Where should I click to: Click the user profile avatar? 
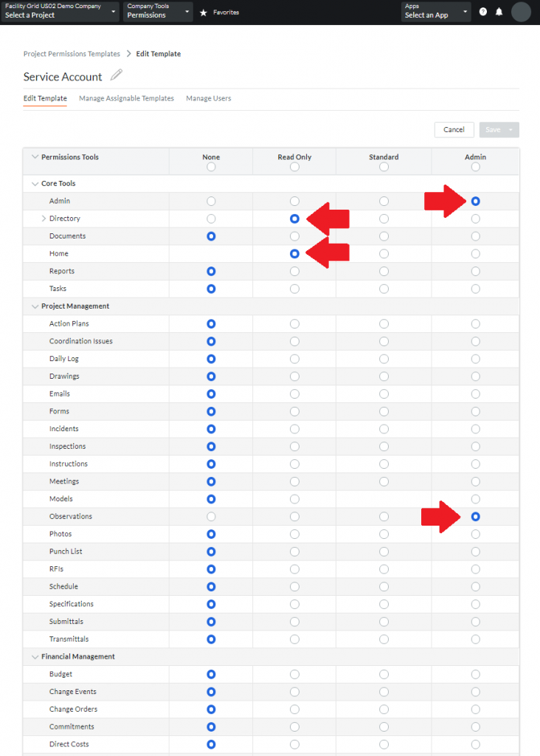point(521,11)
